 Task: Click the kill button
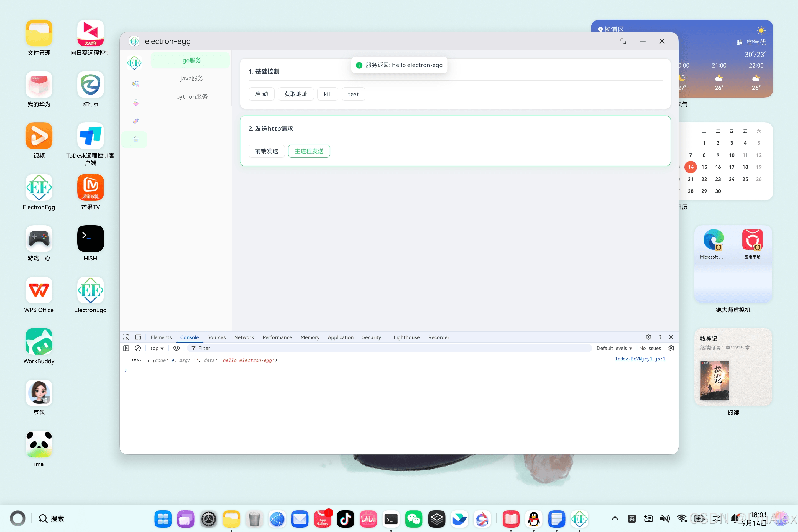[328, 94]
